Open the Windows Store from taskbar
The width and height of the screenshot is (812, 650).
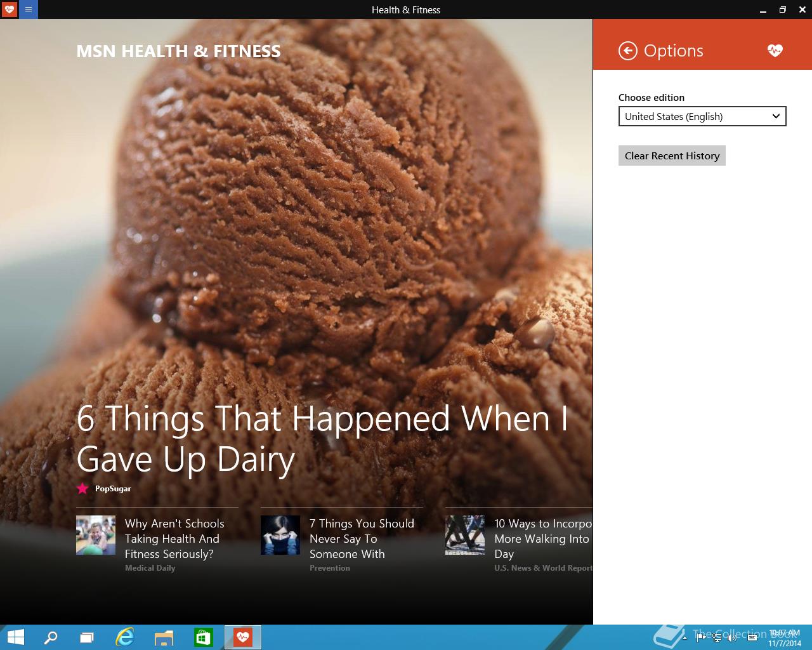pyautogui.click(x=203, y=637)
